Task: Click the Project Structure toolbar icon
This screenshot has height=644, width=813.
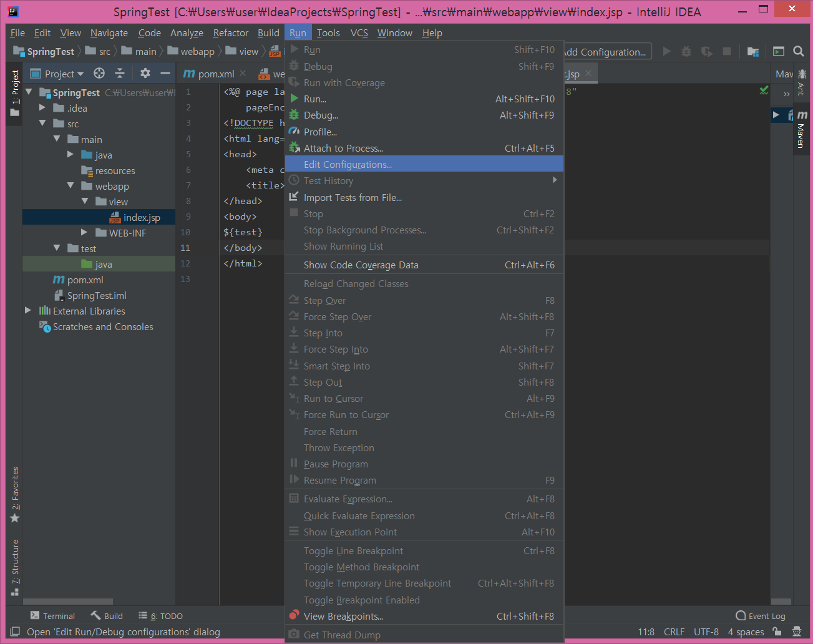Action: (x=753, y=52)
